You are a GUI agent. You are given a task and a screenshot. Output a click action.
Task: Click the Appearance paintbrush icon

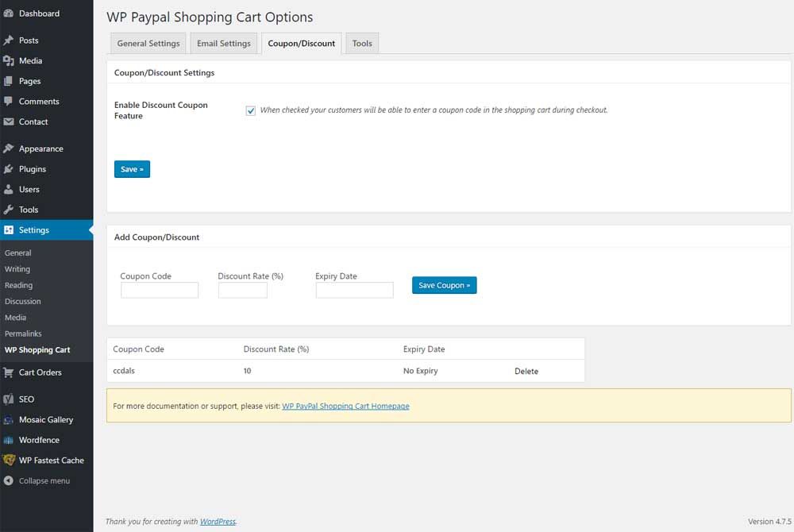[x=8, y=148]
